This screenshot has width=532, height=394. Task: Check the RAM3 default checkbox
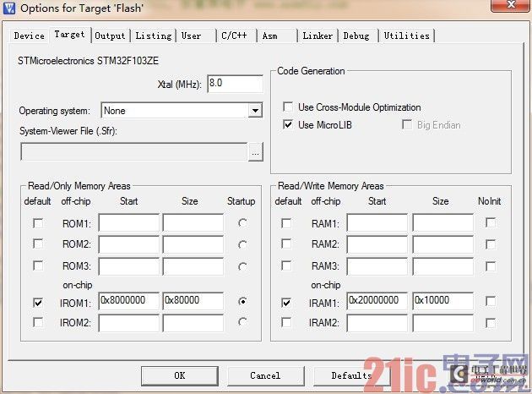point(286,265)
